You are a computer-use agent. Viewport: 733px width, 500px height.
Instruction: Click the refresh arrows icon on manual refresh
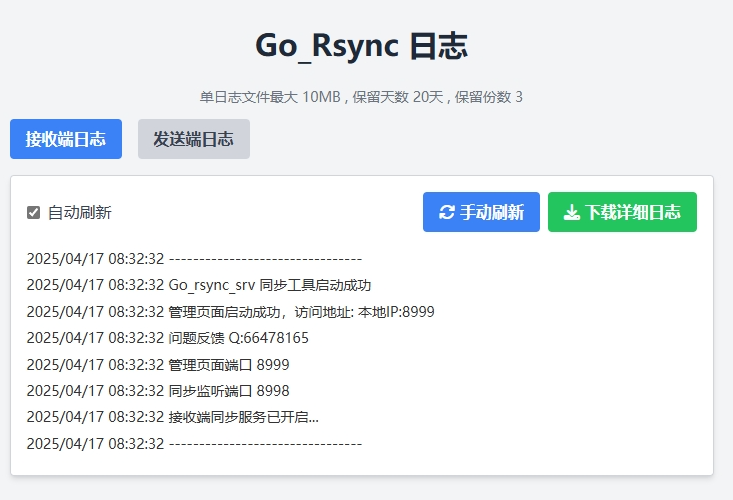447,212
